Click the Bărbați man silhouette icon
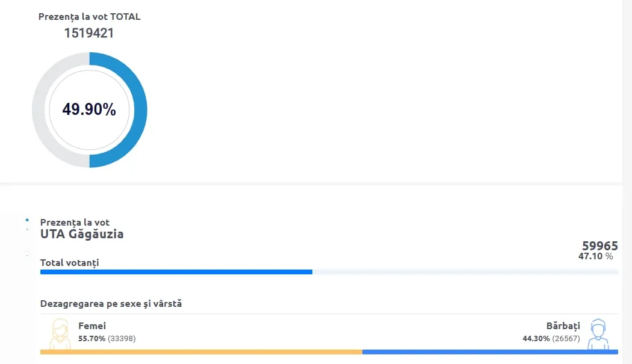632x364 pixels. [x=598, y=334]
